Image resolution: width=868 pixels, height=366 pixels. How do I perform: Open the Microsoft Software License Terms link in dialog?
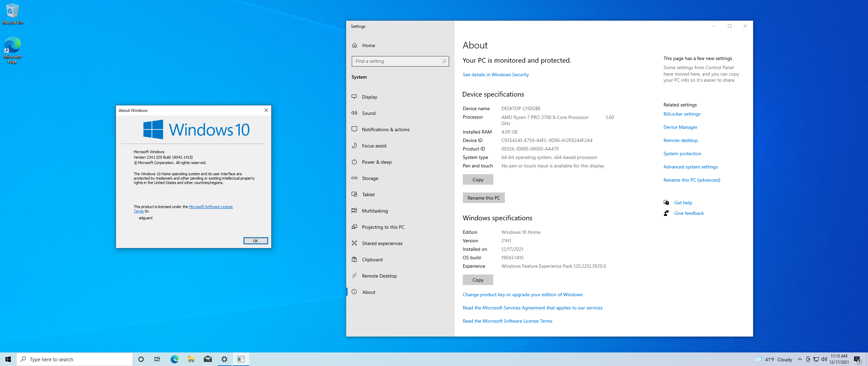click(211, 207)
